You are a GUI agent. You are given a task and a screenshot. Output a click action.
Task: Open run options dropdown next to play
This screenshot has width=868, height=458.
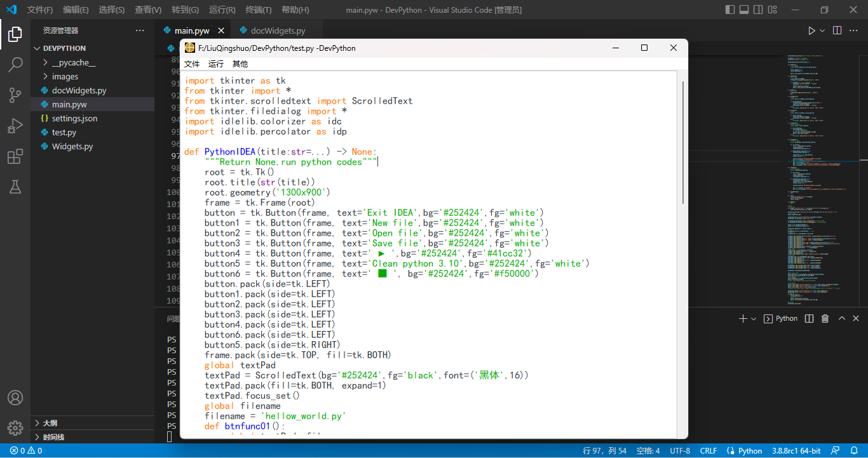[822, 30]
